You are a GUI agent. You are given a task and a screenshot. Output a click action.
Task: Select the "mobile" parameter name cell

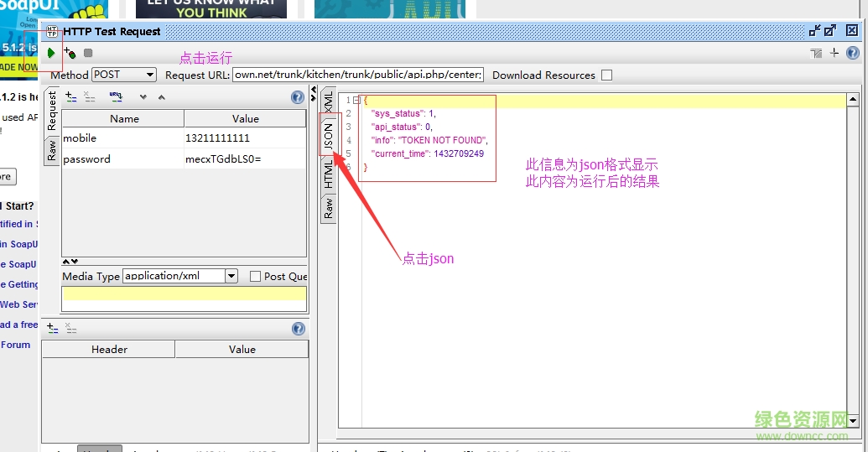point(122,138)
